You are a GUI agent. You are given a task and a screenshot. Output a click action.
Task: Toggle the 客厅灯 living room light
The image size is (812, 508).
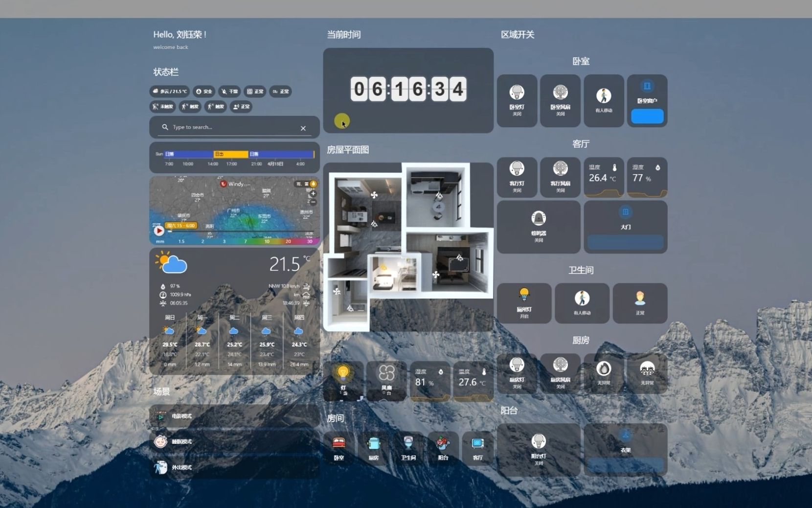(517, 177)
